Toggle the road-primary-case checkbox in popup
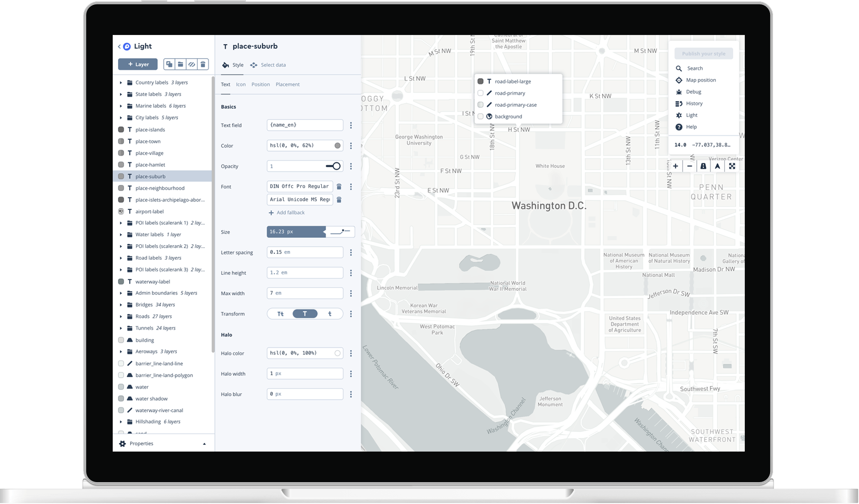The height and width of the screenshot is (504, 859). tap(481, 105)
